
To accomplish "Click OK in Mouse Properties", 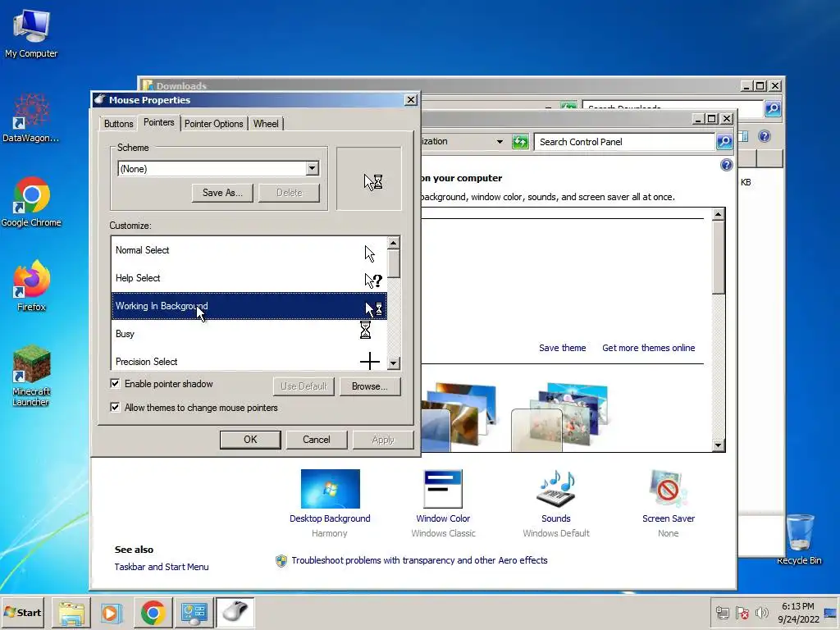I will click(x=250, y=440).
